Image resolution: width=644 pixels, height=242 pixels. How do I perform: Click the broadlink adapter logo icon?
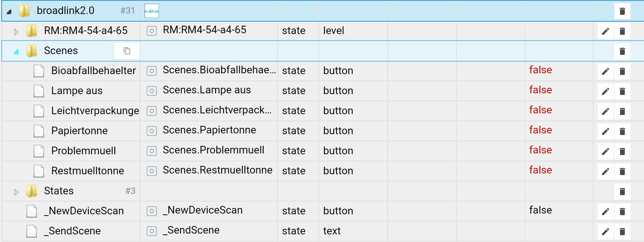[x=152, y=11]
